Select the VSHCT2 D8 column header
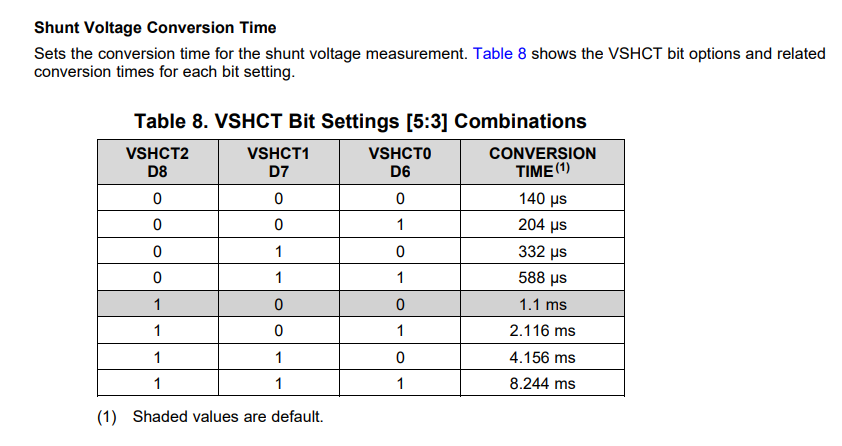The height and width of the screenshot is (446, 842). click(x=157, y=162)
